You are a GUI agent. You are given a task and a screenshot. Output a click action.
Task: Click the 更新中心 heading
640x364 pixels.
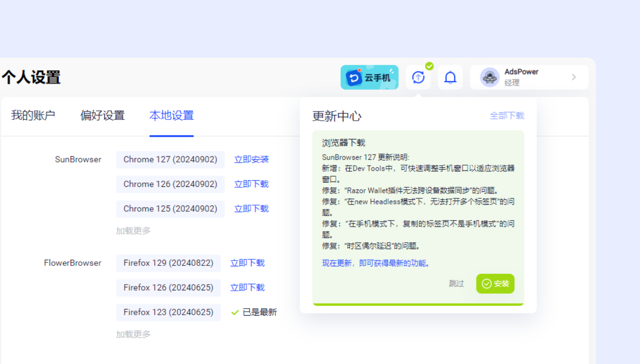337,116
